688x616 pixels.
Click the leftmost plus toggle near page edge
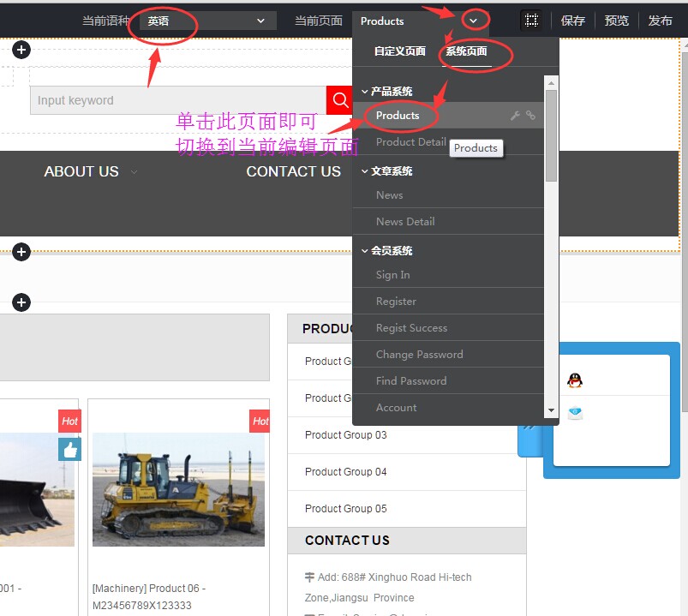tap(21, 252)
